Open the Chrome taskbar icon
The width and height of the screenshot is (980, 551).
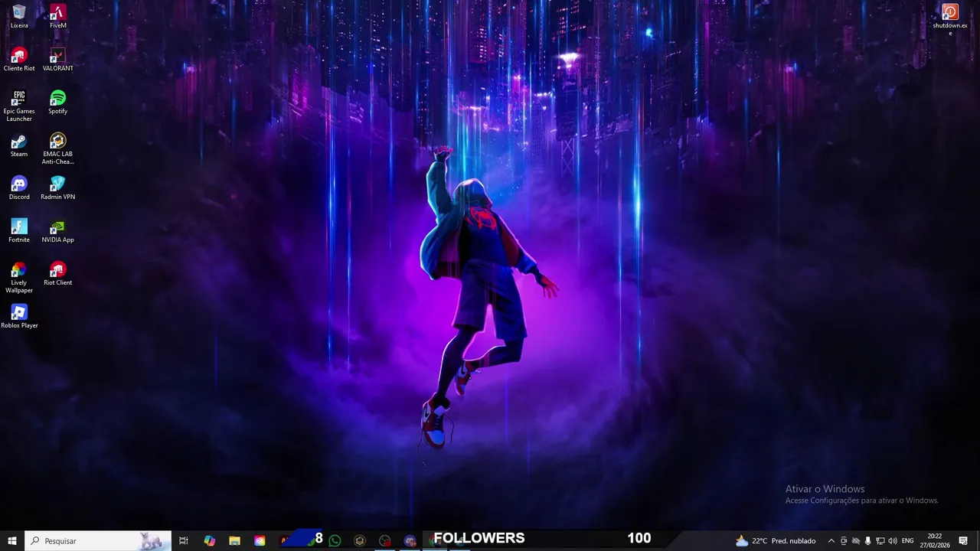436,540
